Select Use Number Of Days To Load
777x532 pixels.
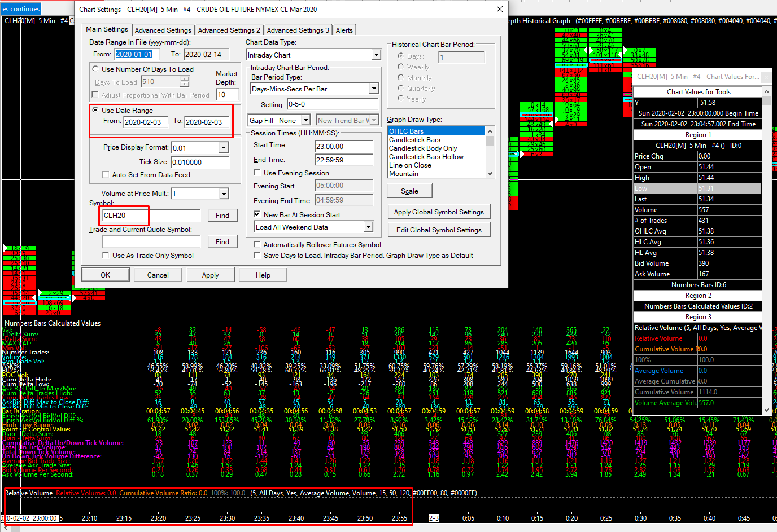tap(95, 69)
